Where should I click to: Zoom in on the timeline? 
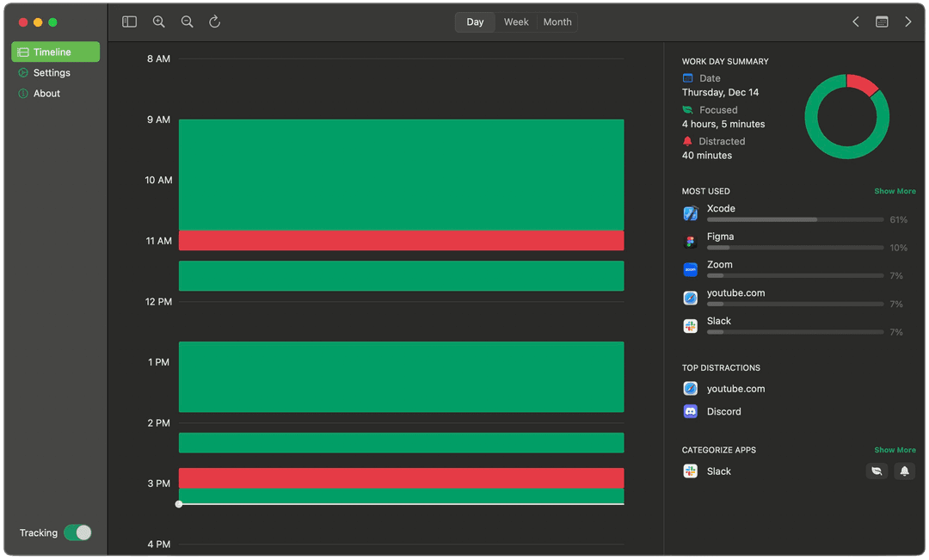coord(159,22)
